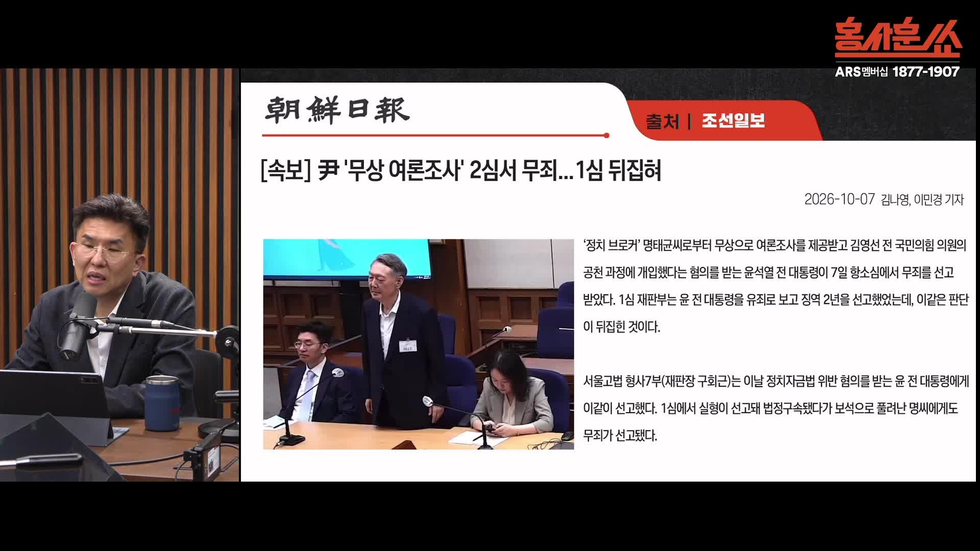Click the second paragraph starting 서울고법 형사7부

[776, 408]
